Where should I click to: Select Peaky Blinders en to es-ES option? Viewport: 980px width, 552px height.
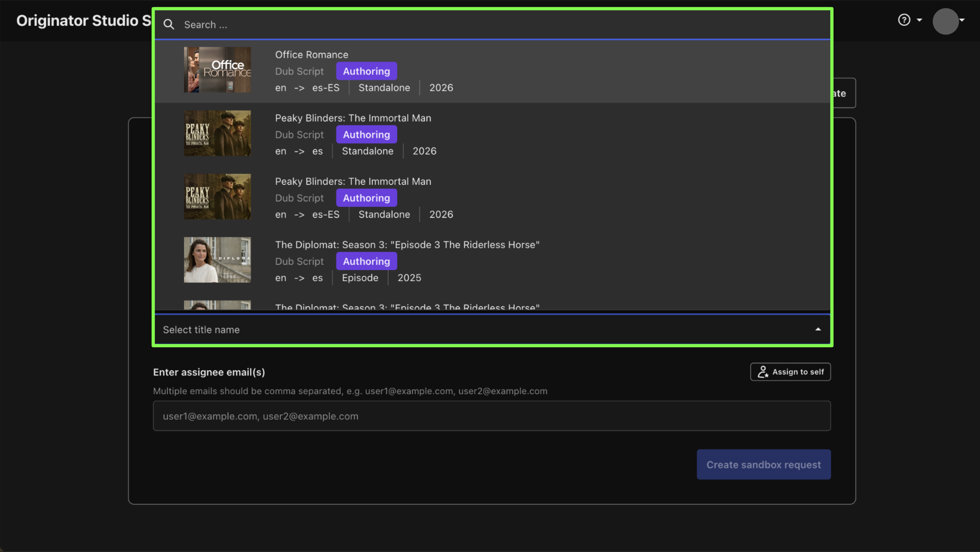pos(492,198)
